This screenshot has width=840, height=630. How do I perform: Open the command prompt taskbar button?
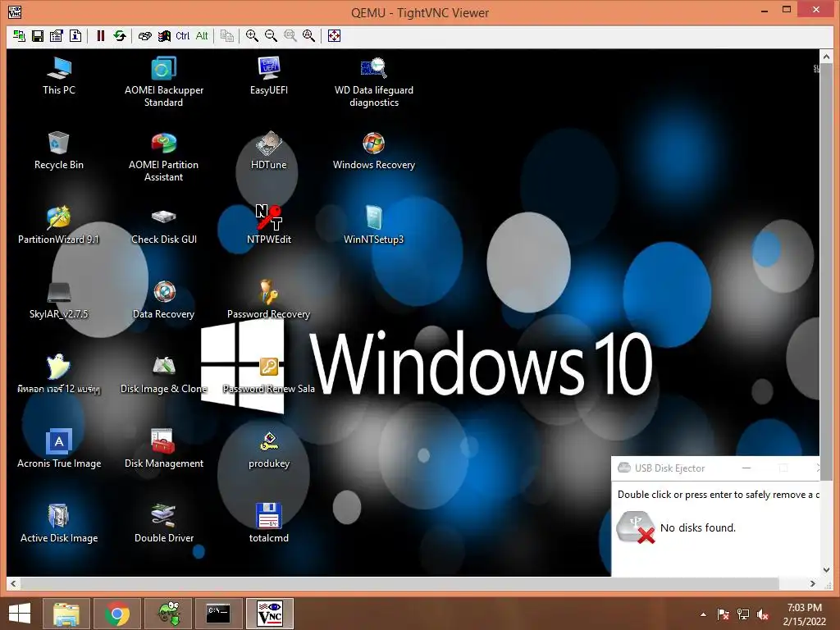point(219,614)
